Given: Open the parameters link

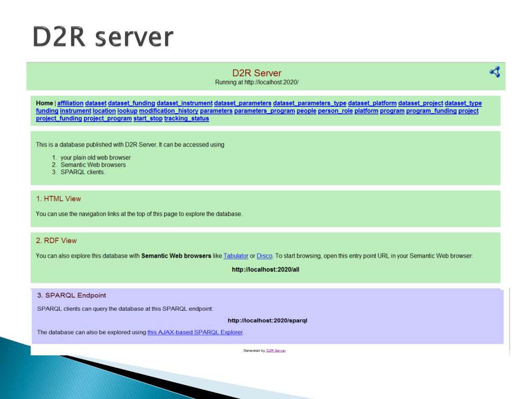Looking at the screenshot, I should [x=216, y=111].
